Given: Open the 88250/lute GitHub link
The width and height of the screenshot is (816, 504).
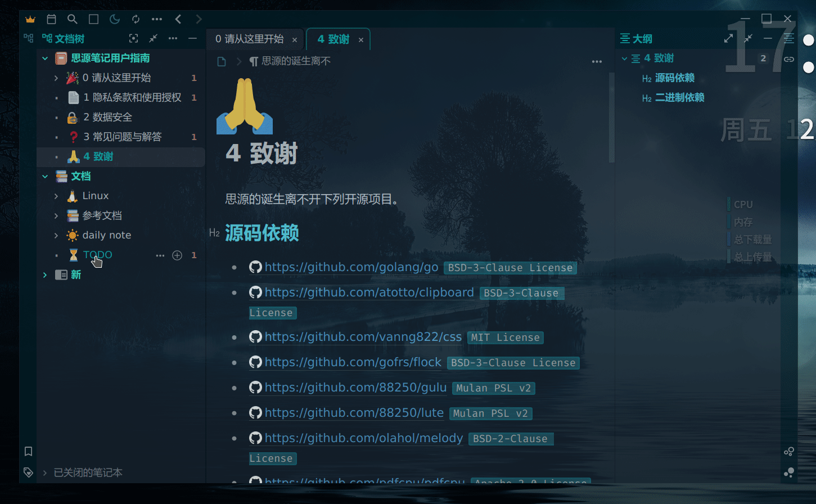Looking at the screenshot, I should tap(354, 413).
